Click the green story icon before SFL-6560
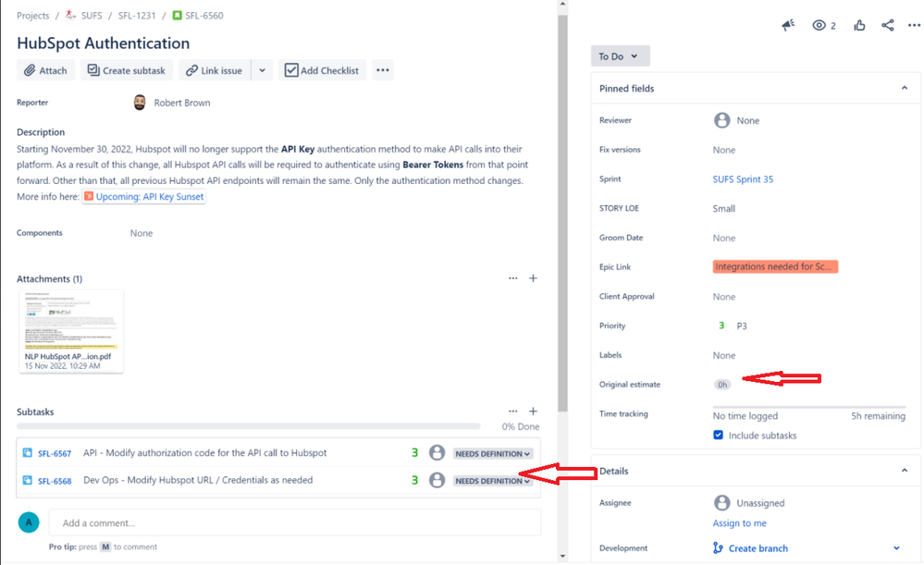The image size is (924, 565). [177, 15]
